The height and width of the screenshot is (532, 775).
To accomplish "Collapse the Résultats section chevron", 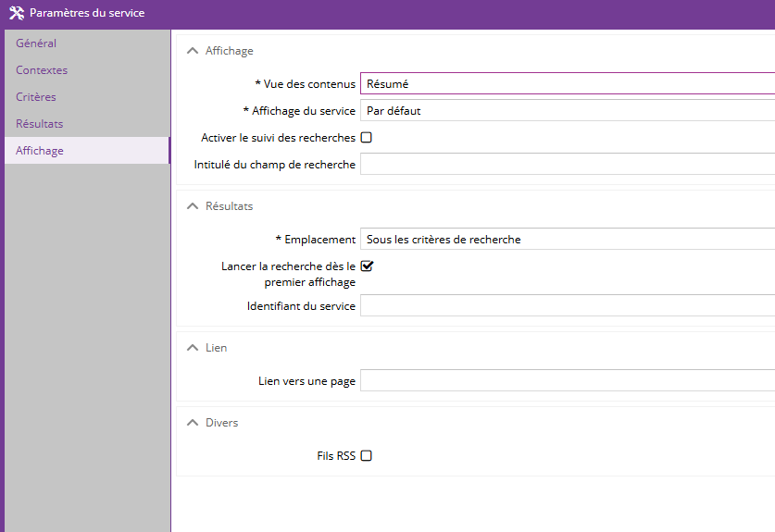I will point(193,206).
